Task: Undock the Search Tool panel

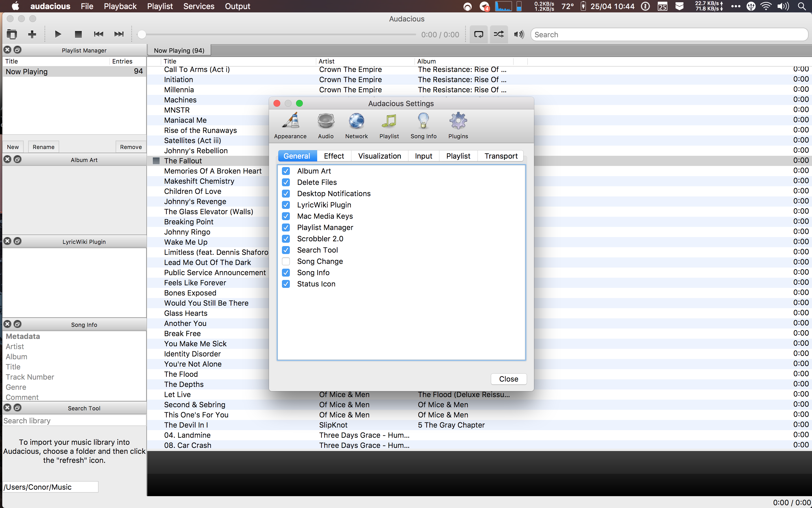Action: (17, 408)
